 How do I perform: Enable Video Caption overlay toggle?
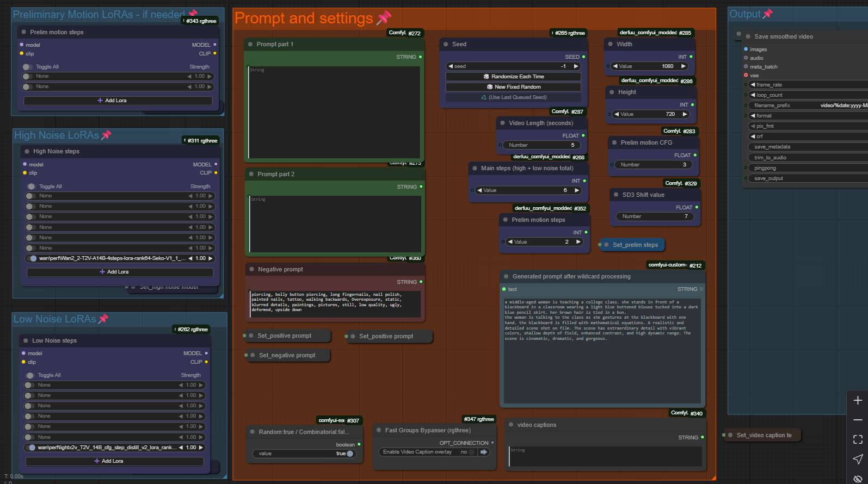471,452
